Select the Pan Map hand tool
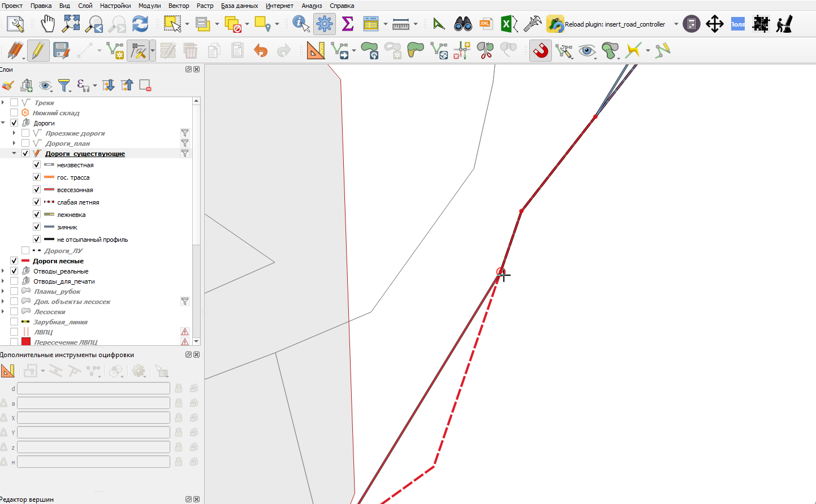 (x=48, y=24)
